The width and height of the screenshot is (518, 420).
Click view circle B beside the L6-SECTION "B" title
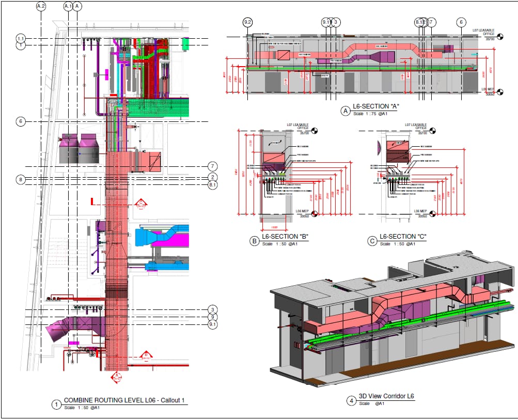click(255, 241)
